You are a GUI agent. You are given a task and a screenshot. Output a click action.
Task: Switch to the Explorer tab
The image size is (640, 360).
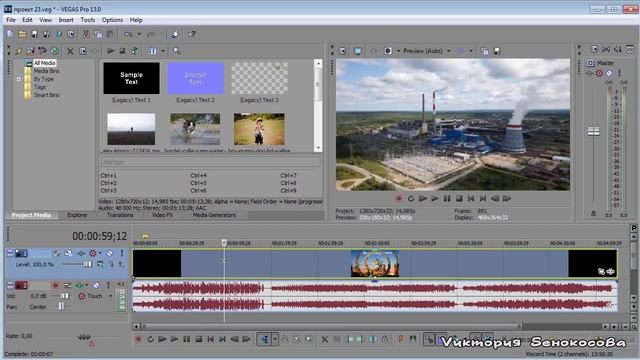pos(77,215)
